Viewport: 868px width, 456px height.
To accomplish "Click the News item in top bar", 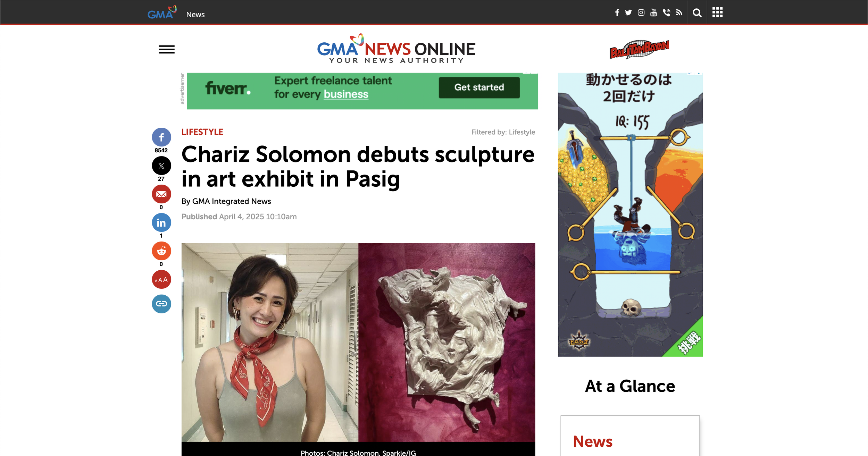I will point(195,15).
